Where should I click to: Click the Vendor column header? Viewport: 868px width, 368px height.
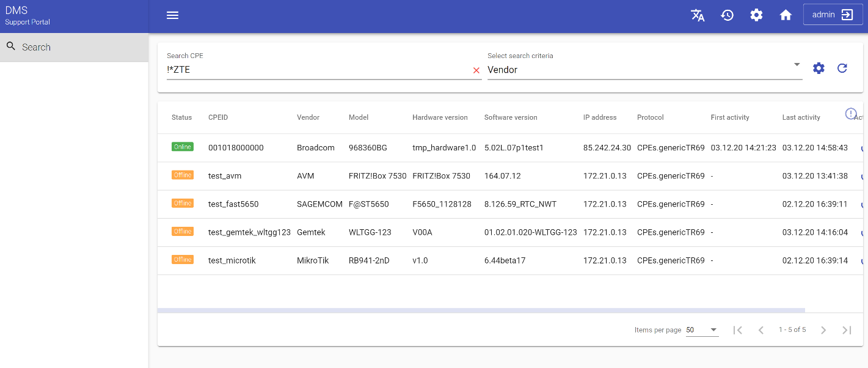pyautogui.click(x=308, y=117)
